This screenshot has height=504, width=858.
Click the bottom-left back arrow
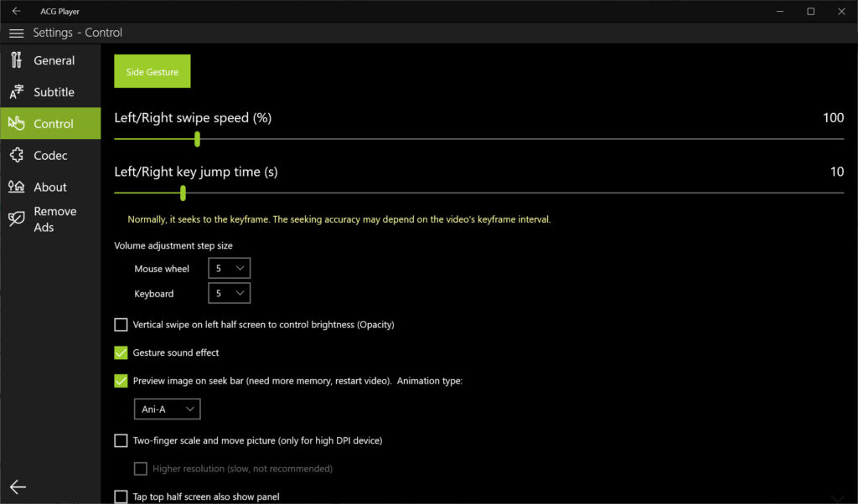click(18, 487)
